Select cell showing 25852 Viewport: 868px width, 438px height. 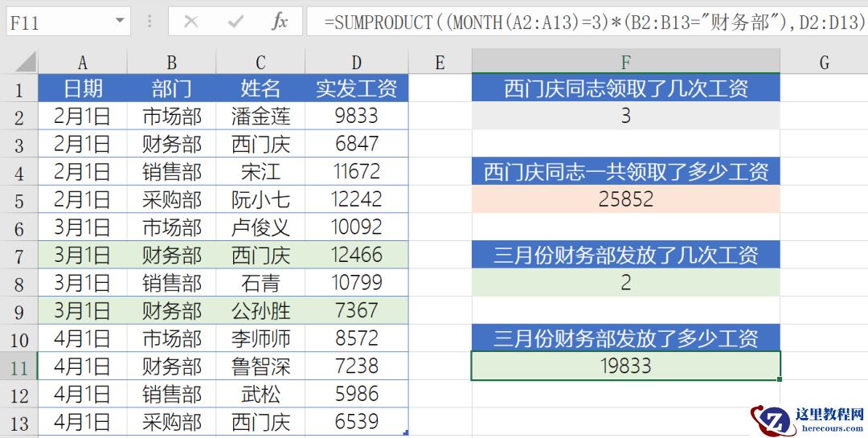(626, 199)
